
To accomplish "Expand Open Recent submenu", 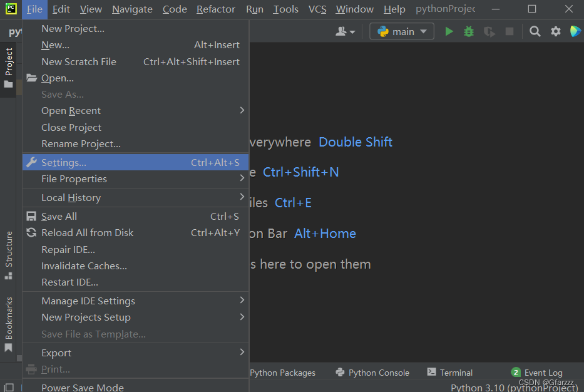I will (136, 111).
